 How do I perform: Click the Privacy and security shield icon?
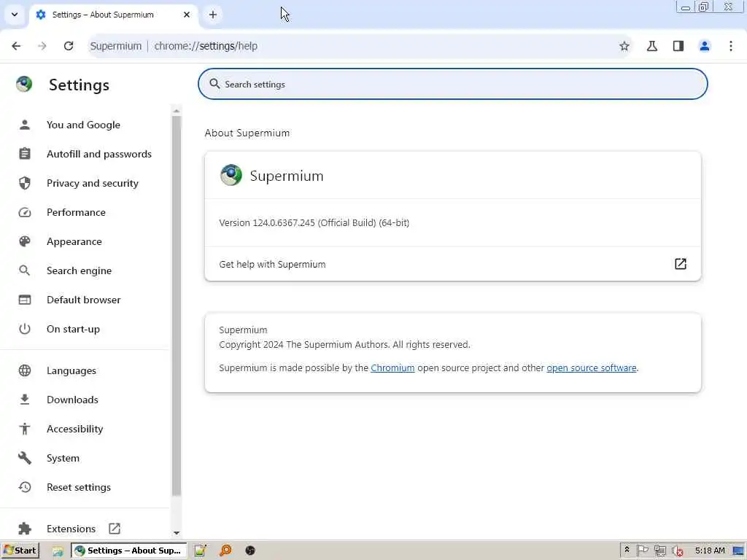[25, 183]
